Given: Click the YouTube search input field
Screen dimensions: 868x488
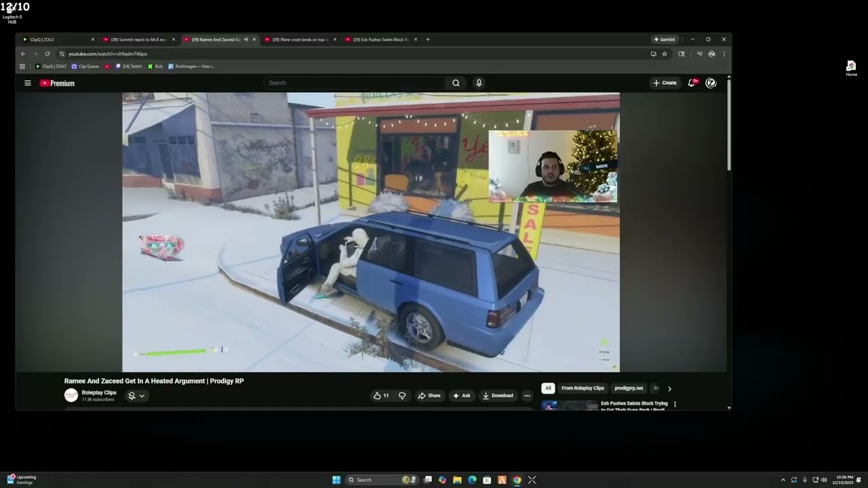Looking at the screenshot, I should coord(356,83).
